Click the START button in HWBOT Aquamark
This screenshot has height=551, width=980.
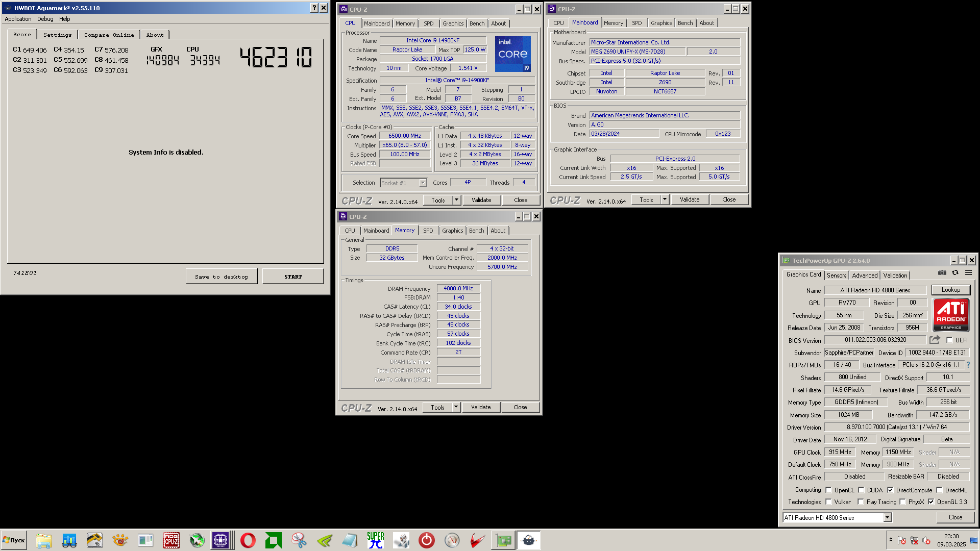293,277
